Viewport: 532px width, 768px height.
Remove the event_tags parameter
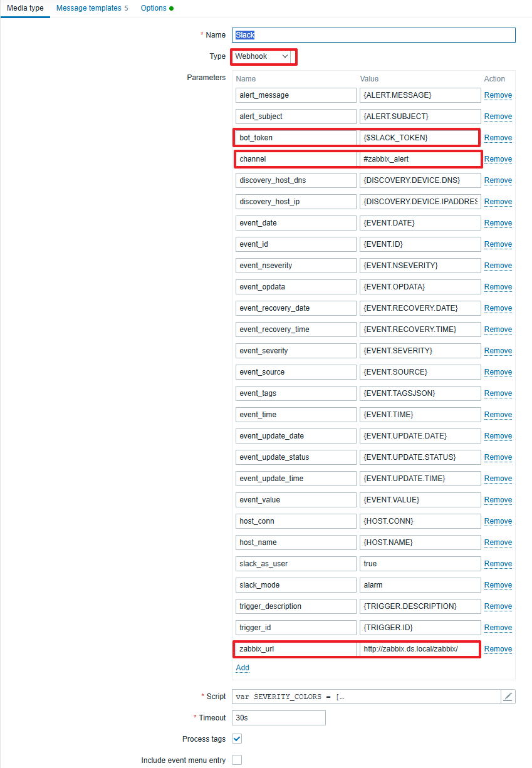(x=498, y=393)
